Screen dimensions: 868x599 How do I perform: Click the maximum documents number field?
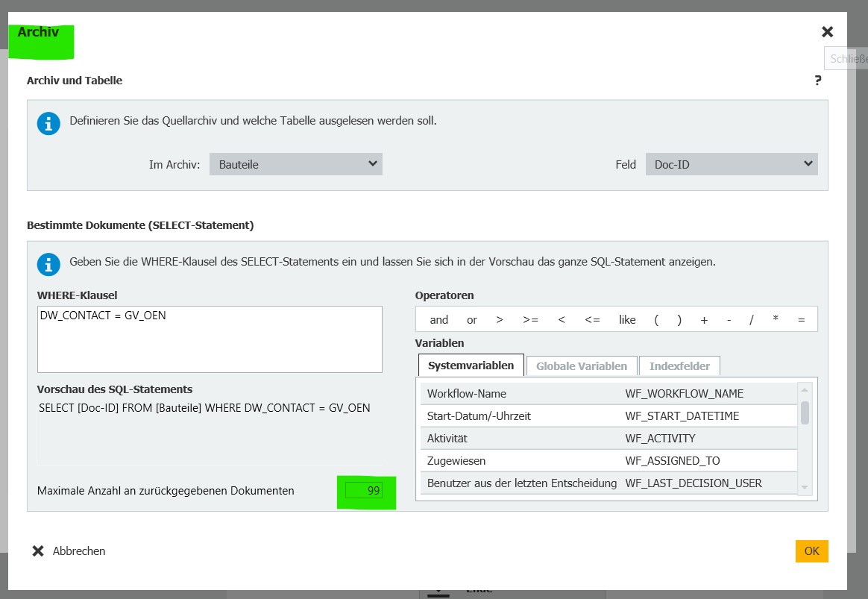[x=364, y=491]
